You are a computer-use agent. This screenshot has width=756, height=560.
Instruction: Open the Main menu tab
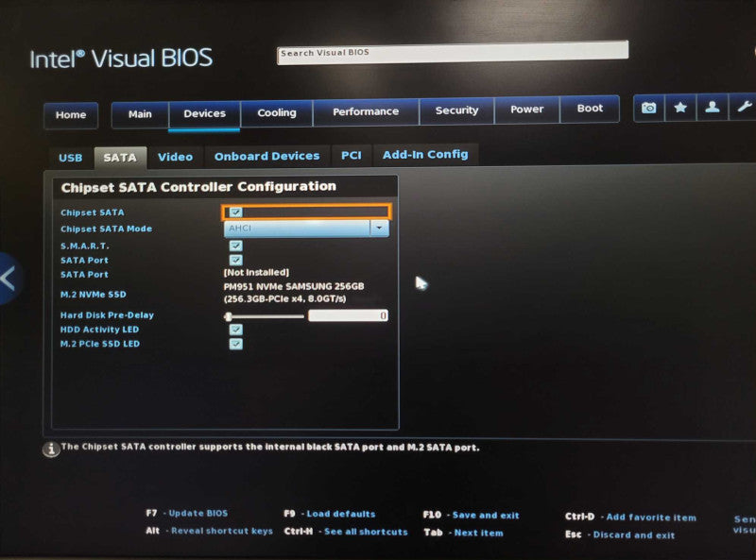[140, 114]
